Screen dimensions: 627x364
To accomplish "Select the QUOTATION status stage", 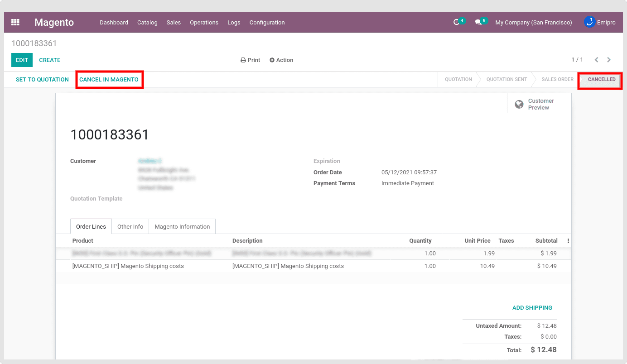I will [x=458, y=79].
